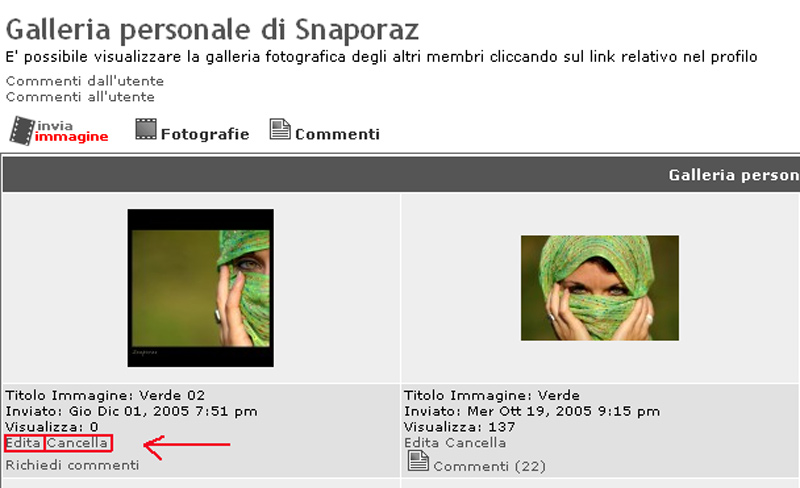View the Verde 02 photo thumbnail

[x=201, y=288]
